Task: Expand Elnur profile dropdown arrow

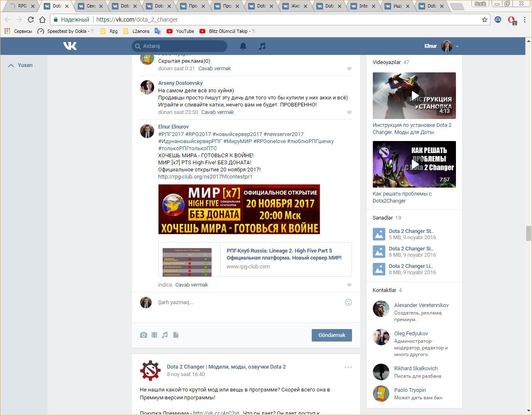Action: click(x=457, y=47)
